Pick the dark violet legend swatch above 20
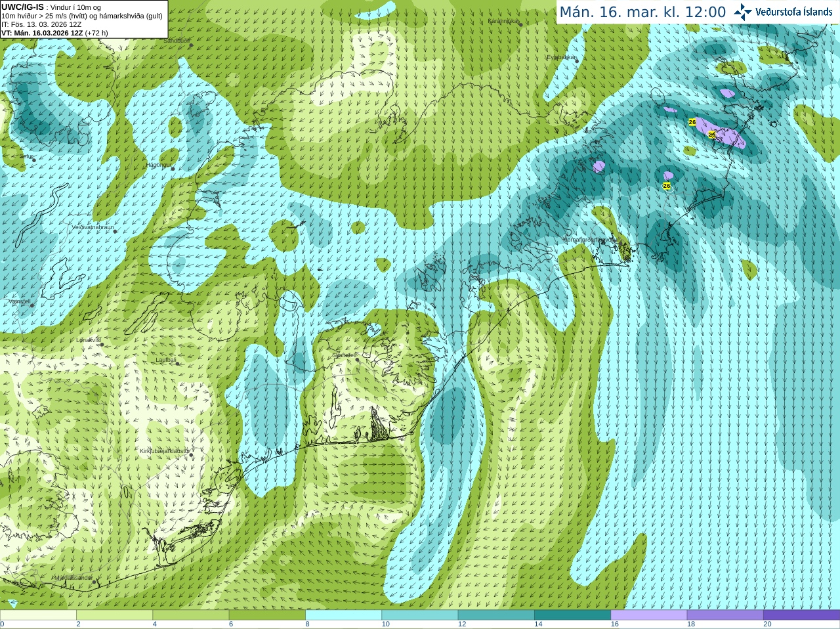The height and width of the screenshot is (629, 840). (x=801, y=615)
